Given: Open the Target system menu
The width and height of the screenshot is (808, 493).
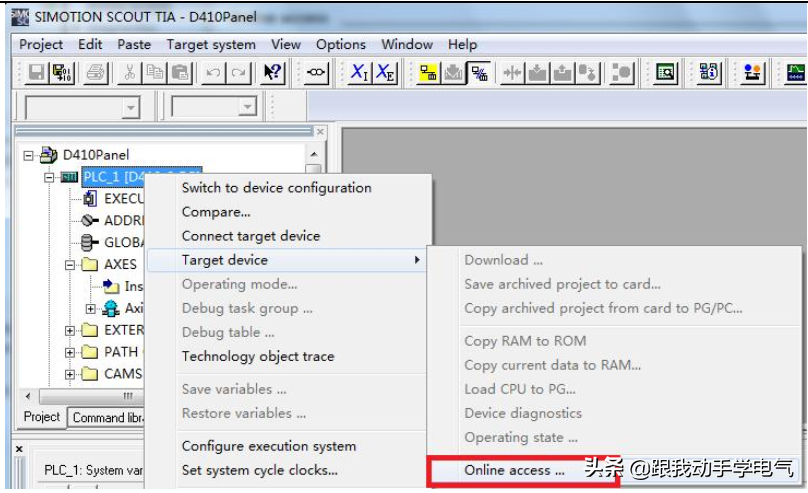Looking at the screenshot, I should pyautogui.click(x=210, y=44).
